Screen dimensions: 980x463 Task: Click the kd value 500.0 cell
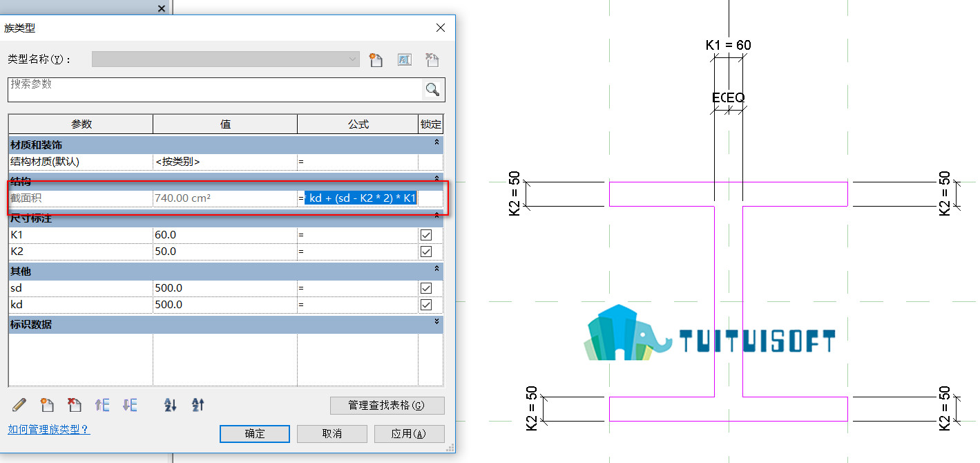coord(225,305)
